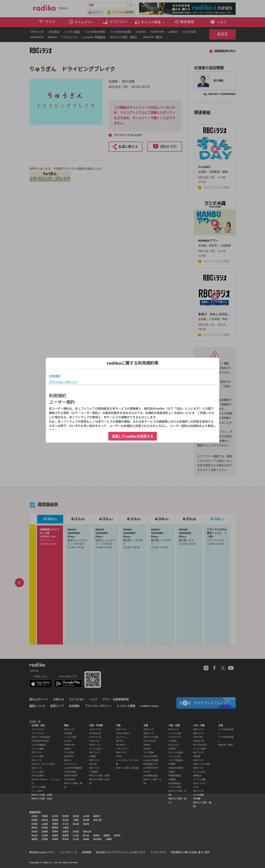
Task: Click footer ラジコプレミアムとは？ banner
Action: coord(206,703)
